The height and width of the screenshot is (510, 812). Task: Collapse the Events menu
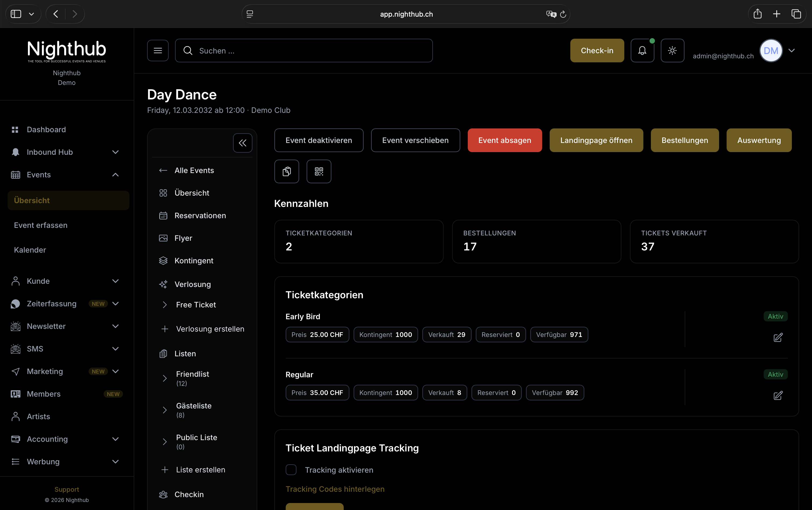pyautogui.click(x=115, y=175)
